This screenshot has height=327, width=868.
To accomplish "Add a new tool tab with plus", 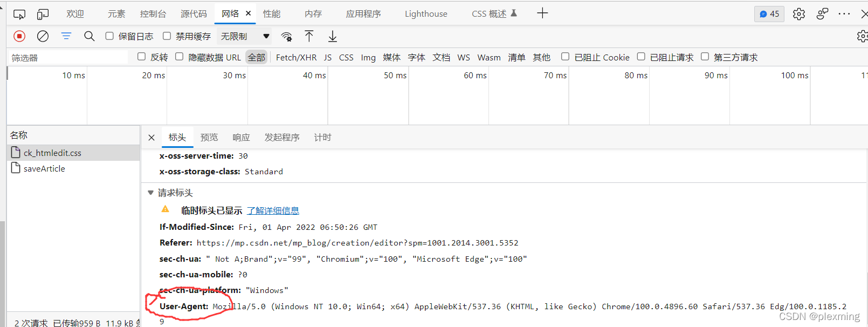I will point(542,13).
